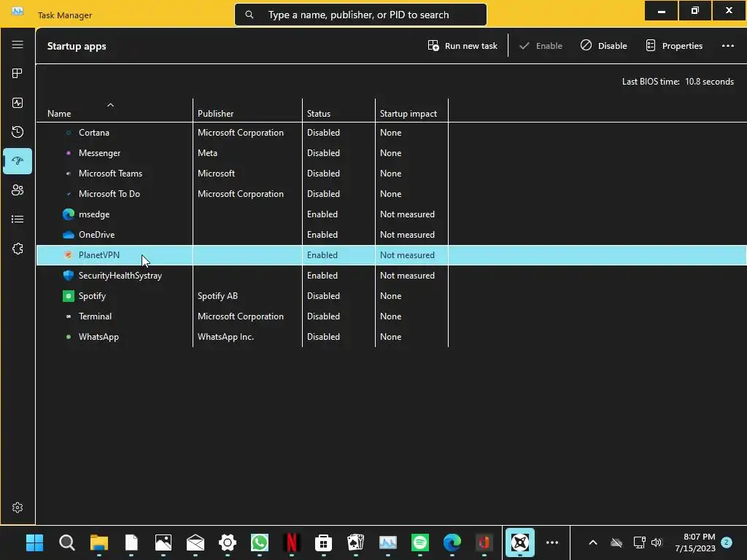Open the Photos app from taskbar
This screenshot has height=560, width=747.
tap(163, 542)
